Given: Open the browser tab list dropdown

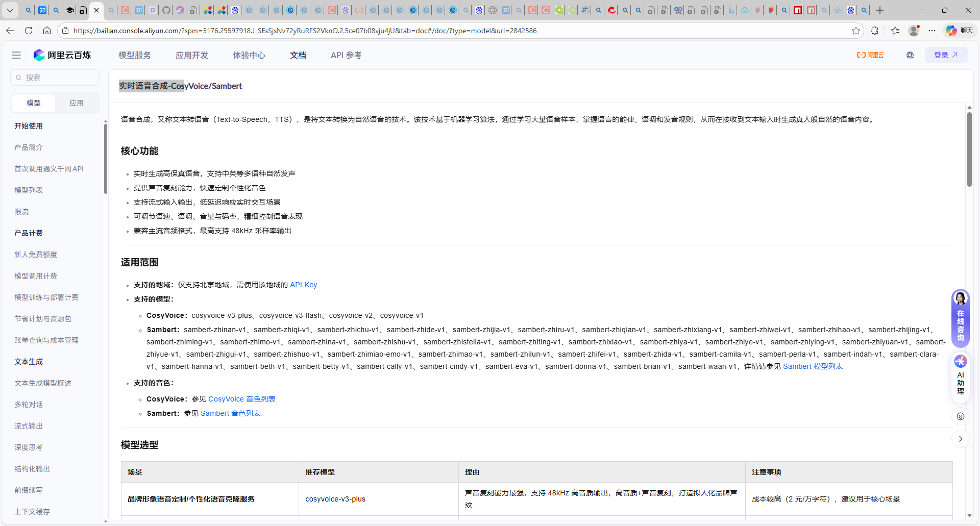Looking at the screenshot, I should (10, 10).
